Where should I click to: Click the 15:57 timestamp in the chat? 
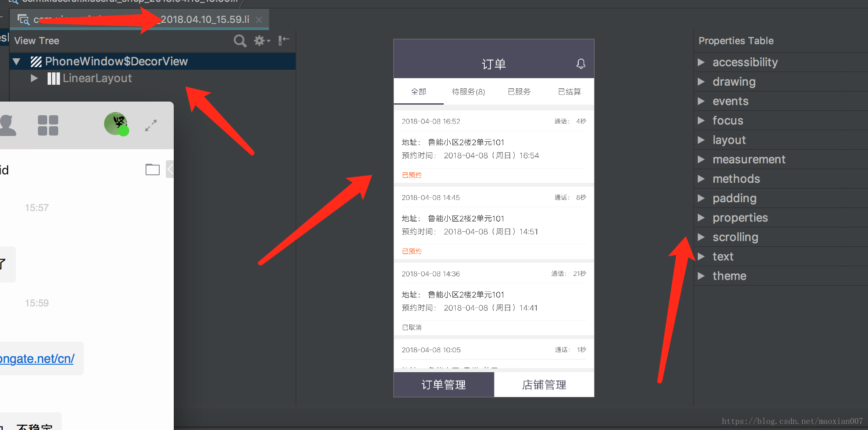tap(37, 207)
